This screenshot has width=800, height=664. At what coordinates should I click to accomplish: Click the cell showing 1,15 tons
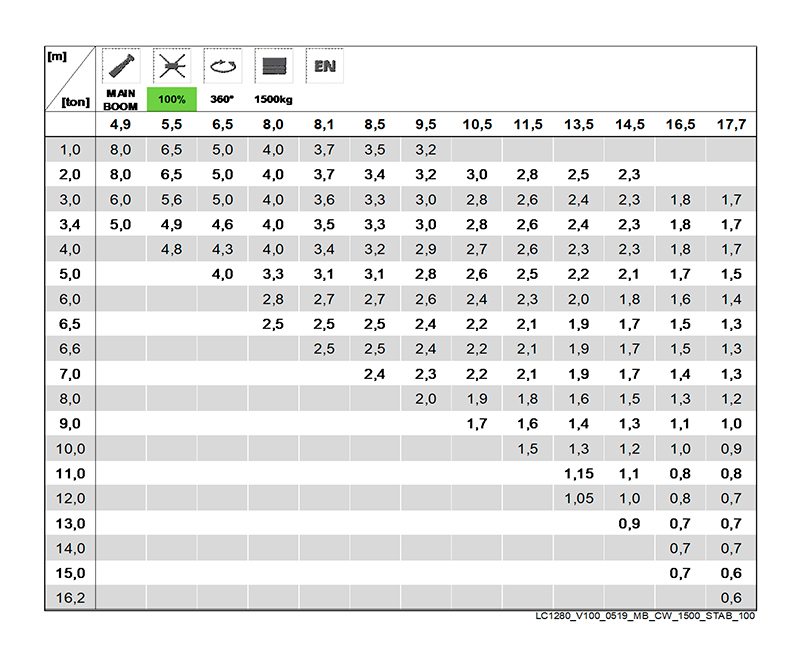tap(578, 473)
